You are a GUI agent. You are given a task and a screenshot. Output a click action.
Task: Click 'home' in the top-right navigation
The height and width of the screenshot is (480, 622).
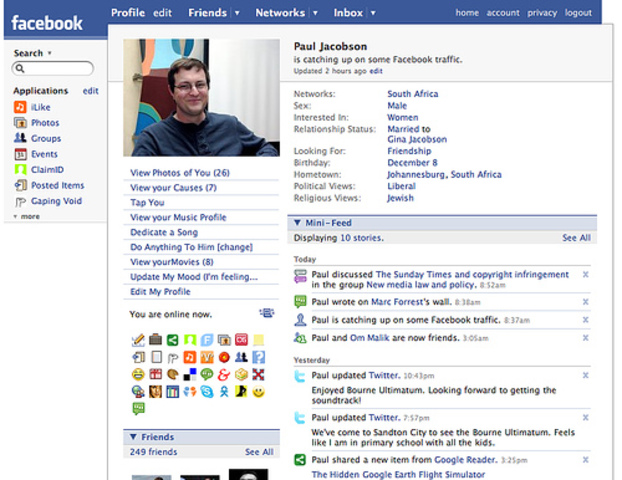(x=467, y=13)
